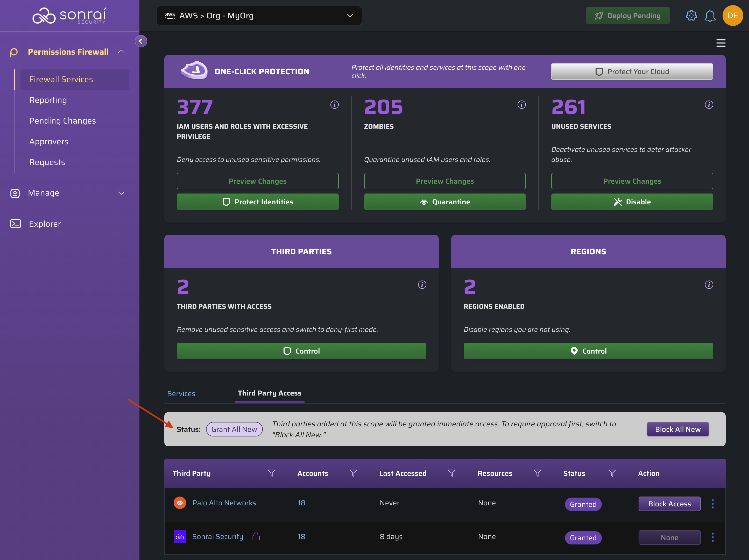
Task: Preview Changes for Zombies
Action: (x=444, y=181)
